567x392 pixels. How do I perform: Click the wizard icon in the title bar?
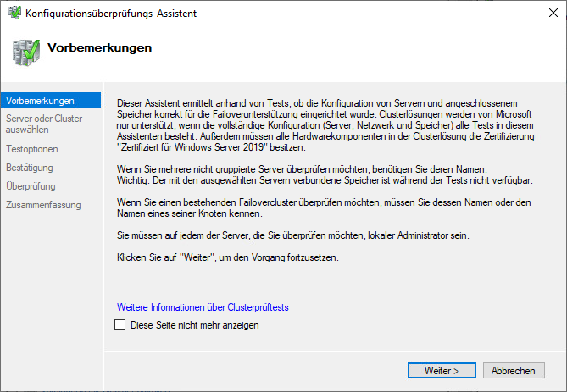click(14, 14)
